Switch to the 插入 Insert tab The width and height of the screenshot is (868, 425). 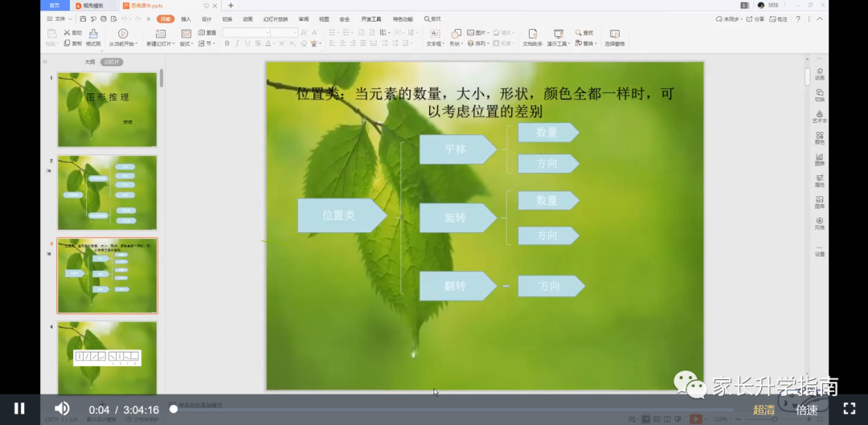[186, 18]
